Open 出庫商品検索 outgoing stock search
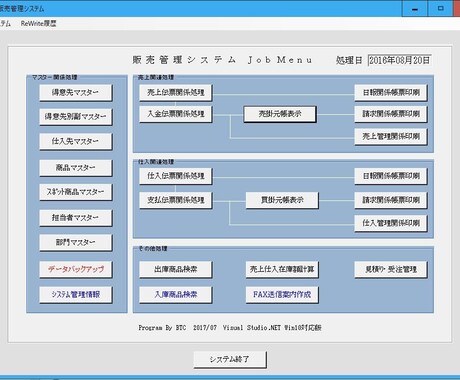The width and height of the screenshot is (460, 380). coord(176,269)
